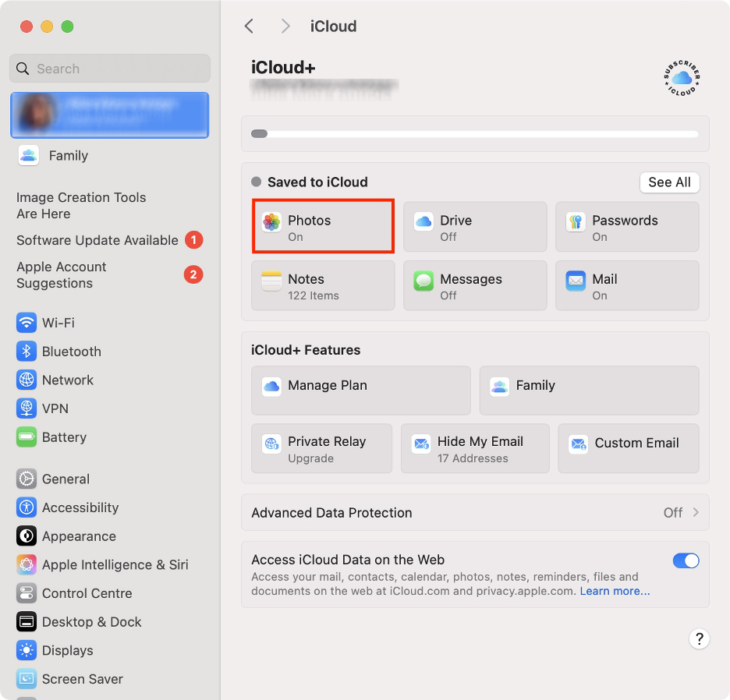Open Screen Saver settings
Image resolution: width=730 pixels, height=700 pixels.
(81, 679)
